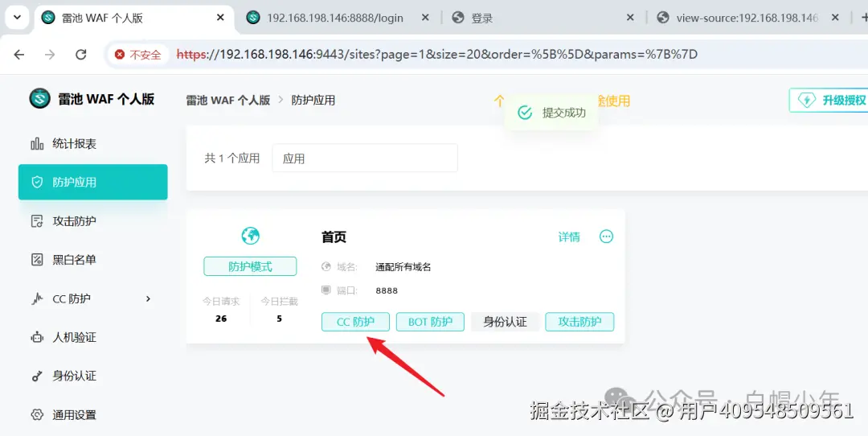Click the browser forward arrow
Screen dimensions: 868x436
point(50,54)
